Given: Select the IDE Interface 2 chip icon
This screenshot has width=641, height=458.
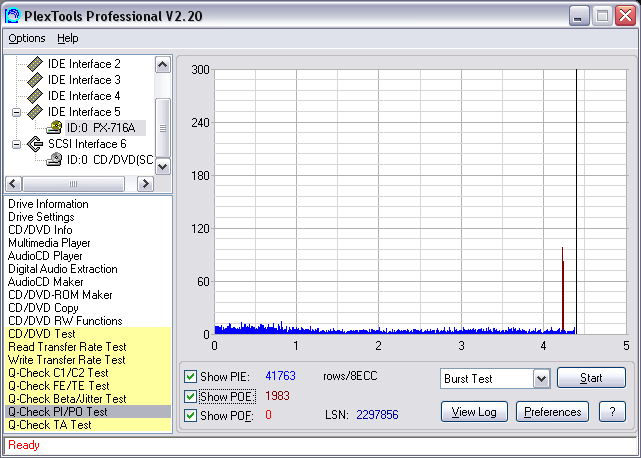Looking at the screenshot, I should tap(35, 64).
